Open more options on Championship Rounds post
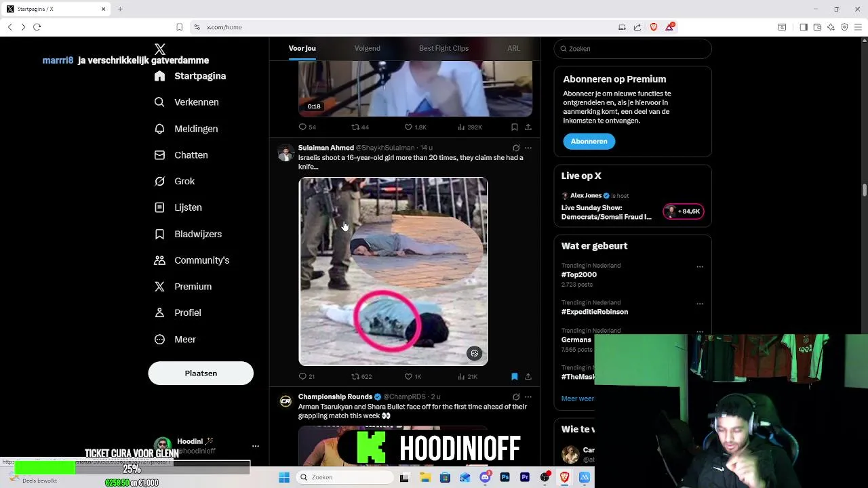This screenshot has width=868, height=488. point(528,396)
